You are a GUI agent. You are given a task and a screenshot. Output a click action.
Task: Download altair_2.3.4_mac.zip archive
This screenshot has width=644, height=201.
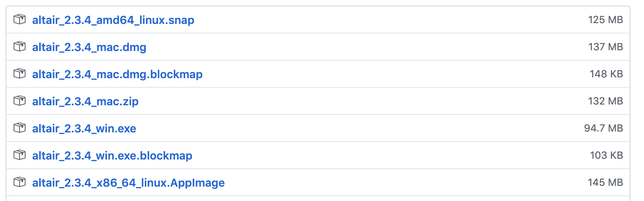(x=85, y=101)
